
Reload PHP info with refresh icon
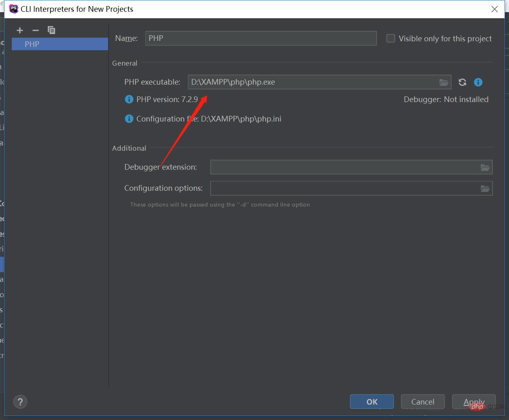point(462,82)
